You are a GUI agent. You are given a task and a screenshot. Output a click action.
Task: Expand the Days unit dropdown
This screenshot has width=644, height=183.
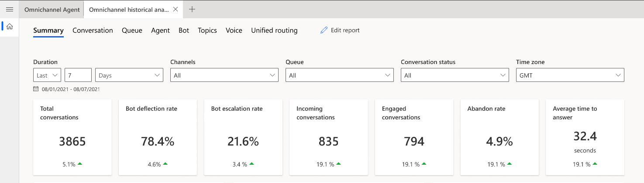[129, 75]
